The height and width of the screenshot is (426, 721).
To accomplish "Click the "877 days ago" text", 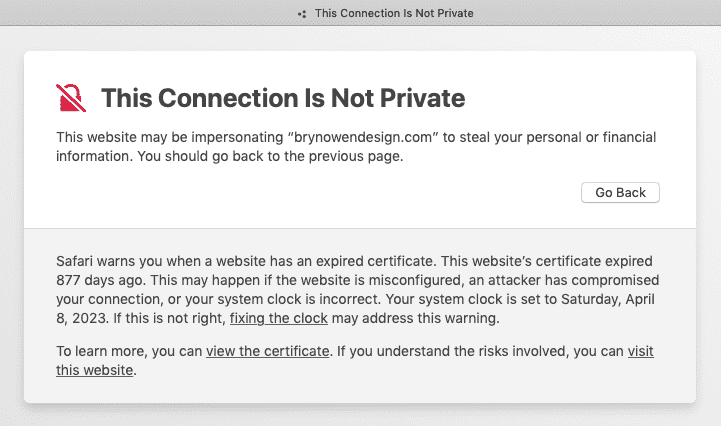I will (99, 280).
